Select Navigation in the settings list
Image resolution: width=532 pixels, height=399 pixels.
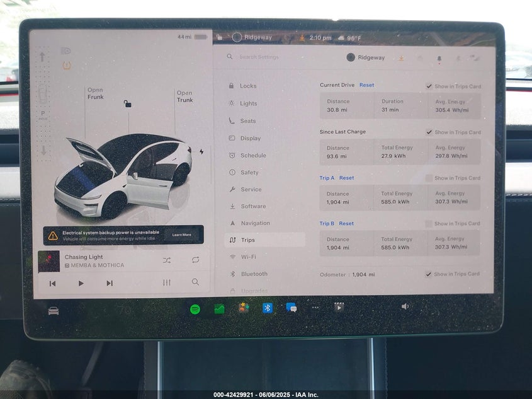coord(255,223)
